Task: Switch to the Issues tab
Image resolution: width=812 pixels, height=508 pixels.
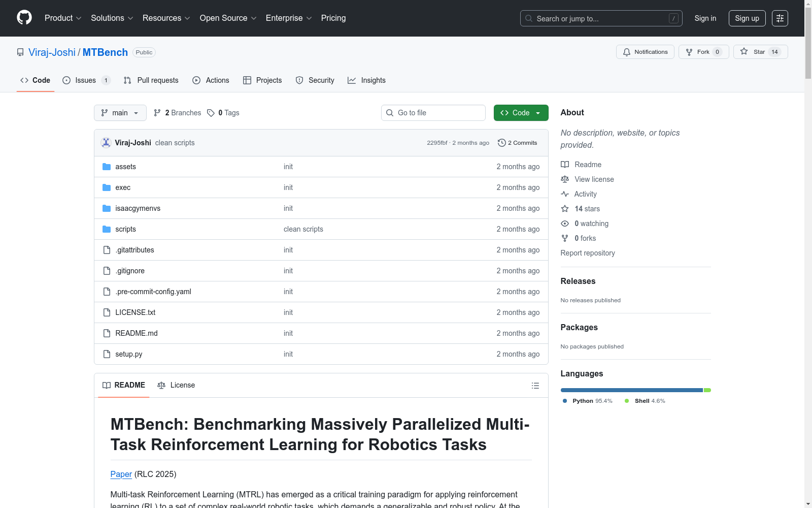Action: pos(86,80)
